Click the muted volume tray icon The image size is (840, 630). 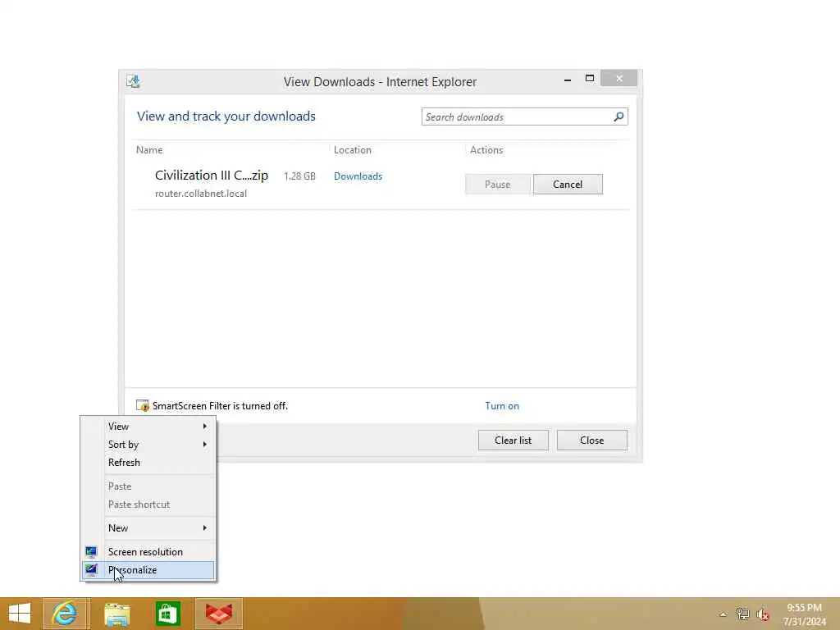pyautogui.click(x=763, y=614)
